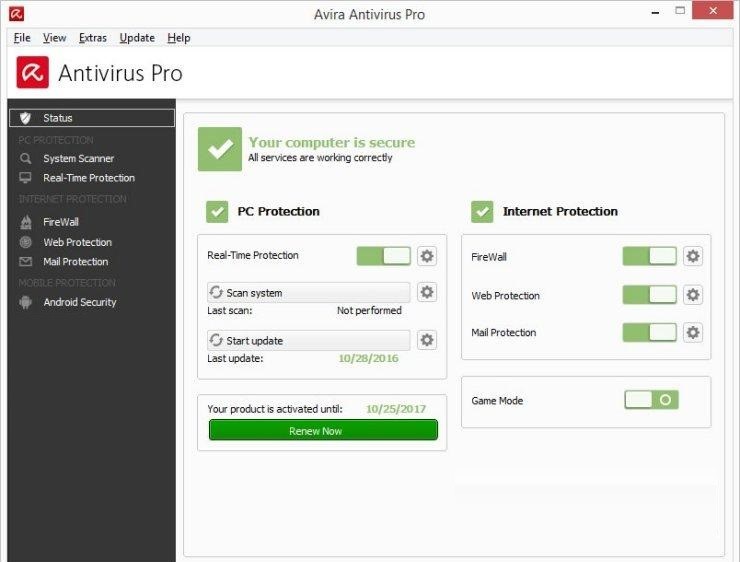This screenshot has height=562, width=740.
Task: Open Web Protection settings gear
Action: tap(692, 295)
